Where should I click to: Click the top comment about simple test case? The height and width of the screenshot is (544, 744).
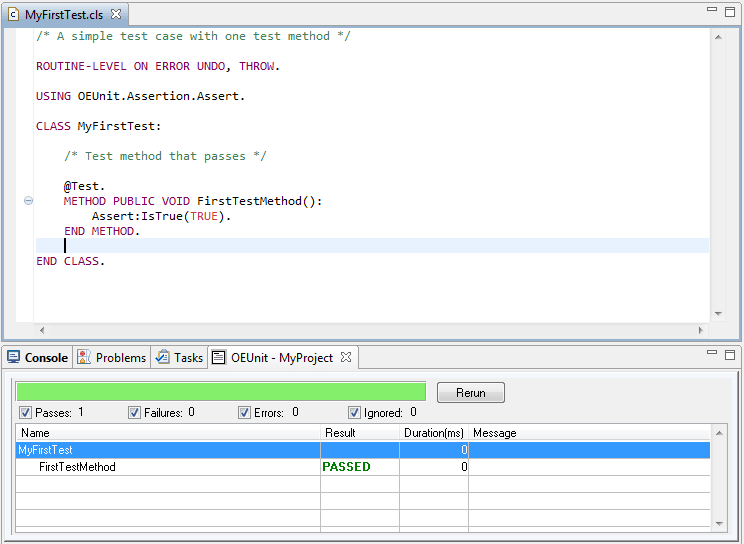pos(193,36)
